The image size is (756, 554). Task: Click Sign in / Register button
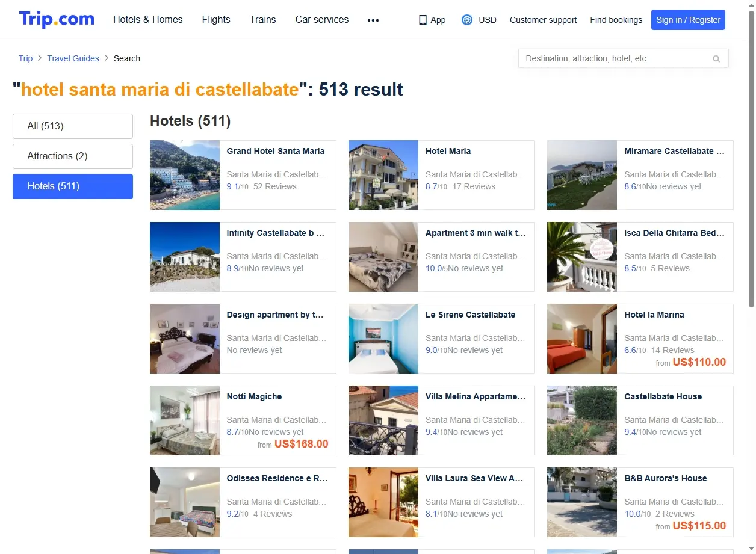(x=688, y=20)
